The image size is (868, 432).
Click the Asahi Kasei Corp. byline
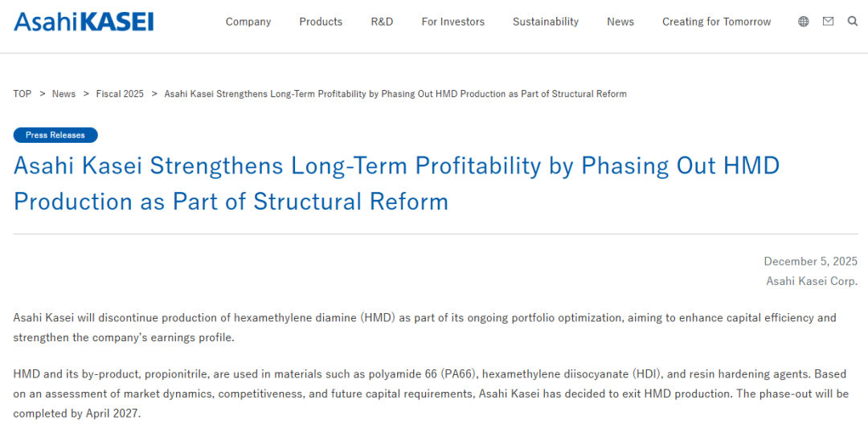811,281
